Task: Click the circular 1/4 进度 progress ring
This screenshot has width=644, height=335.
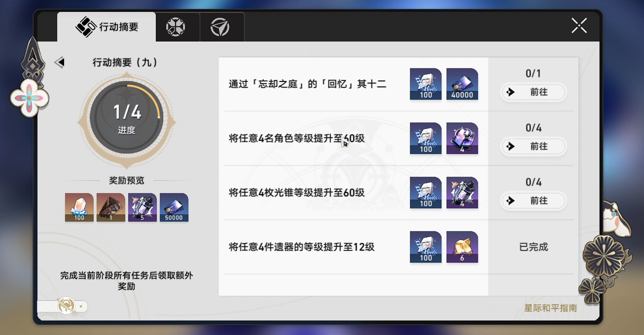Action: 127,118
